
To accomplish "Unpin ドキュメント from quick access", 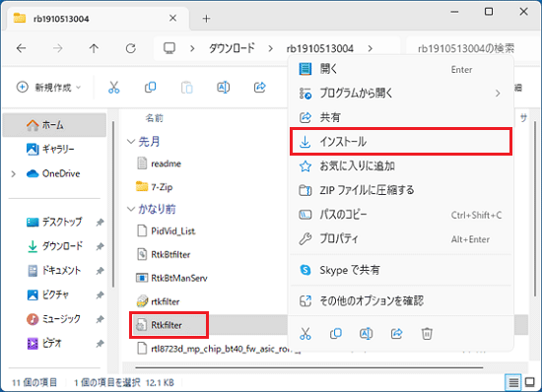I will 100,271.
